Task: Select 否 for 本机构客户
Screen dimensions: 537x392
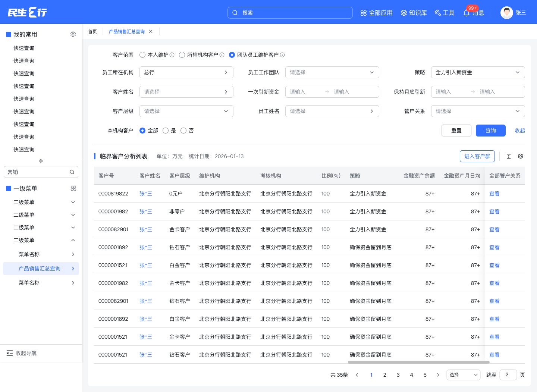Action: [183, 131]
